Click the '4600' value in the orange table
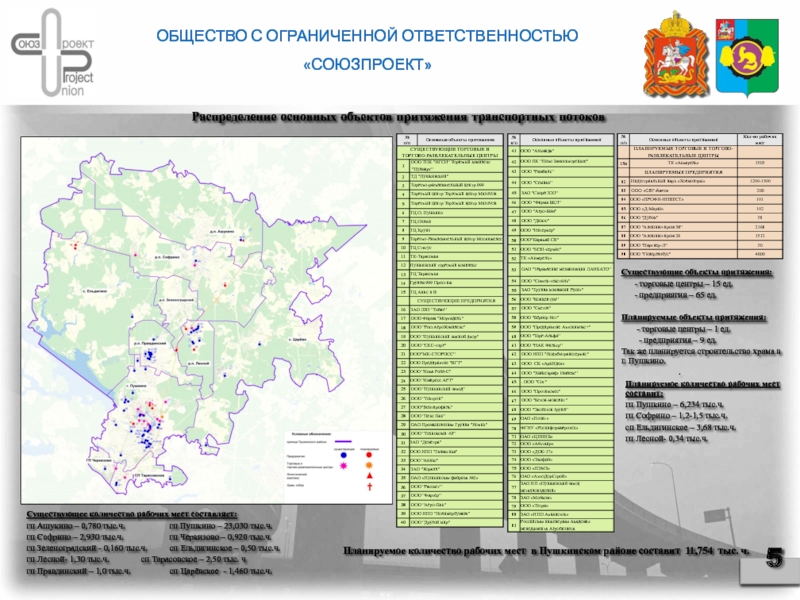 coord(760,254)
